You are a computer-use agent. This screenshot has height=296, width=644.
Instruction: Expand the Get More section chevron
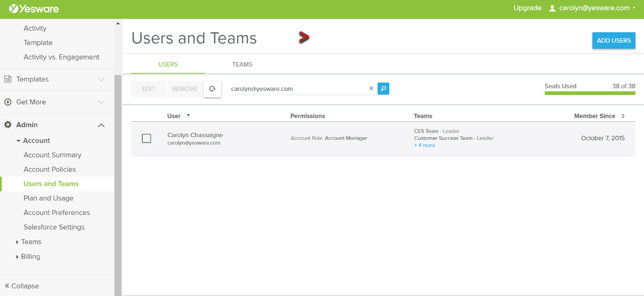point(102,102)
